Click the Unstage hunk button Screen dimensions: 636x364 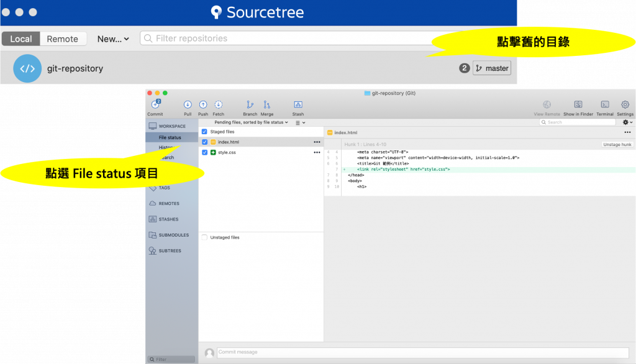(x=617, y=145)
